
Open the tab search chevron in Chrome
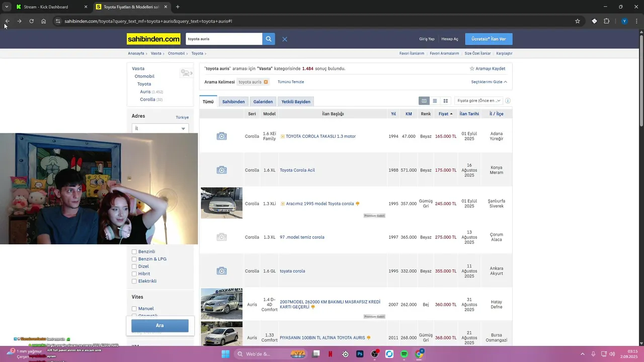pyautogui.click(x=7, y=7)
